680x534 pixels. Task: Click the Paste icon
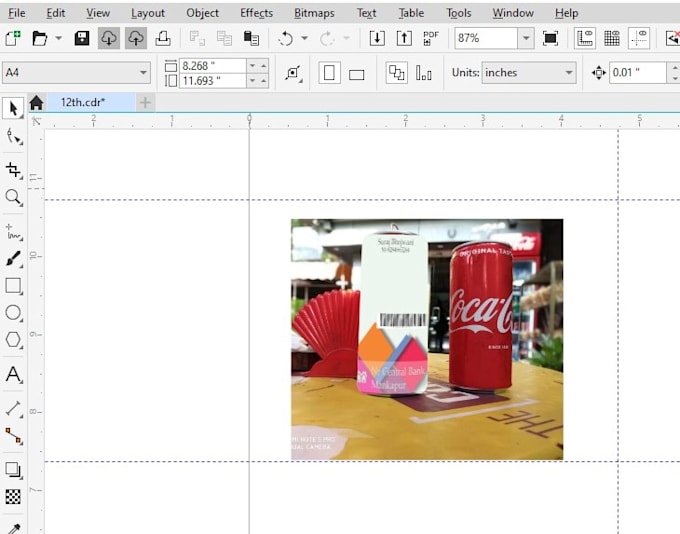[251, 38]
